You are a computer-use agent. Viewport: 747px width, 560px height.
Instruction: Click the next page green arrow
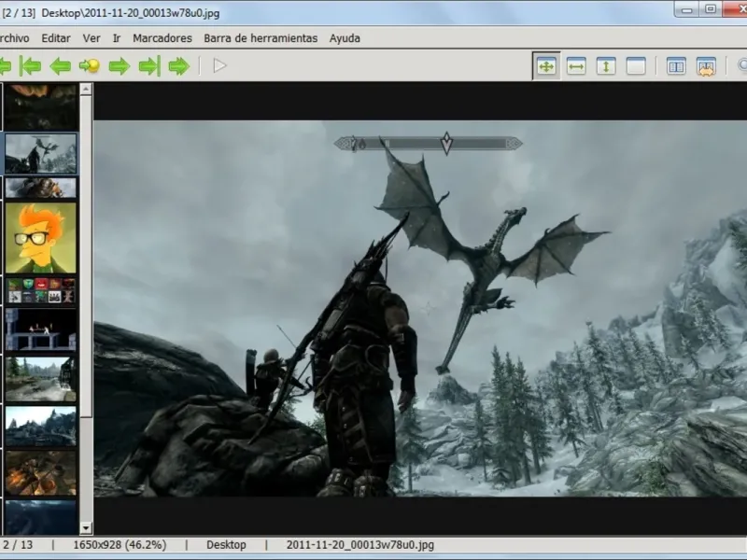coord(119,65)
